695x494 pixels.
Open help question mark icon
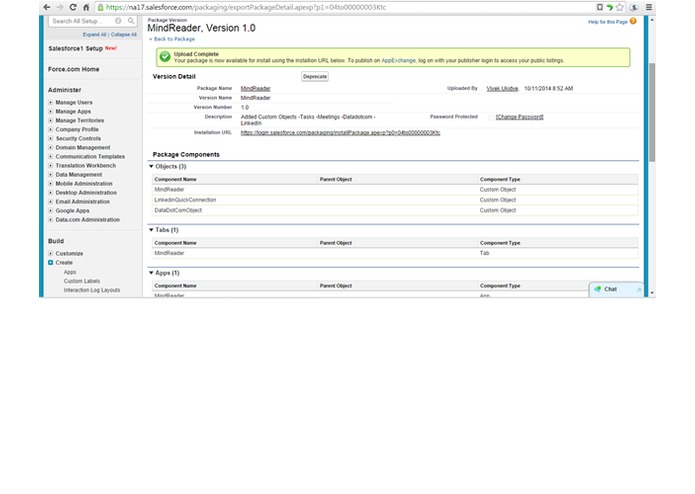[633, 21]
